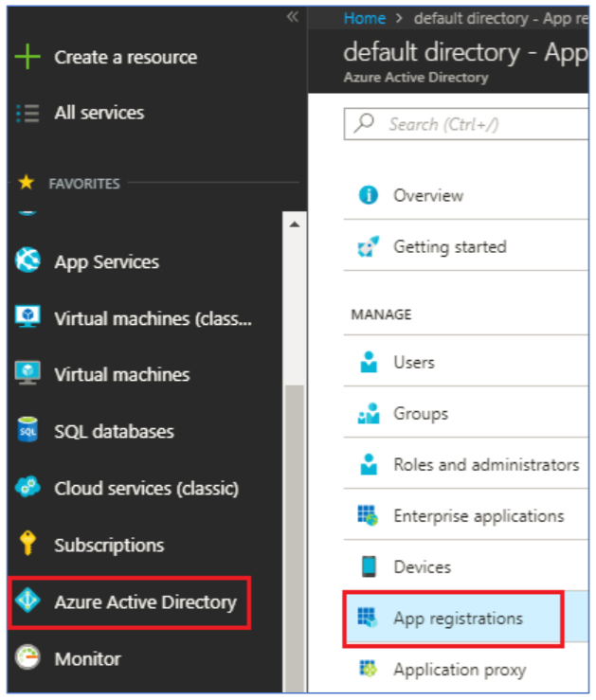The height and width of the screenshot is (700, 596).
Task: Click the Roles and administrators icon
Action: 369,464
